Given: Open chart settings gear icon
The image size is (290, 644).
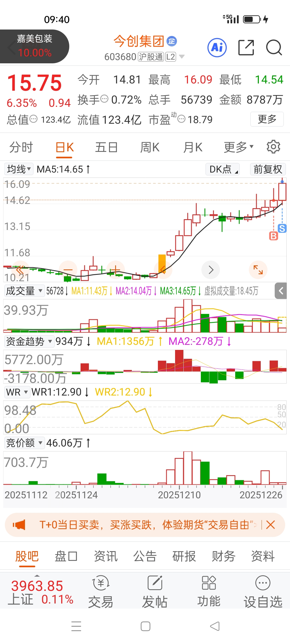Looking at the screenshot, I should pos(273,147).
